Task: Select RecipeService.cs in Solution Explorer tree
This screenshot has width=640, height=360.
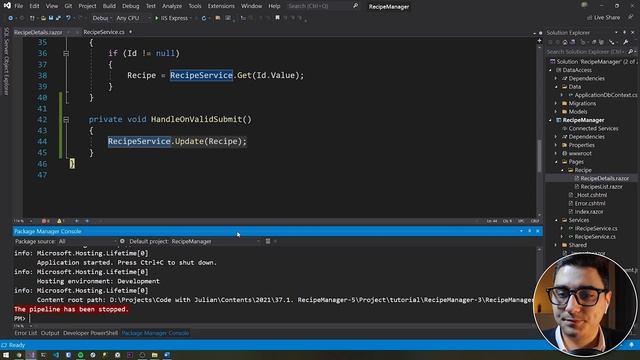Action: coord(595,237)
